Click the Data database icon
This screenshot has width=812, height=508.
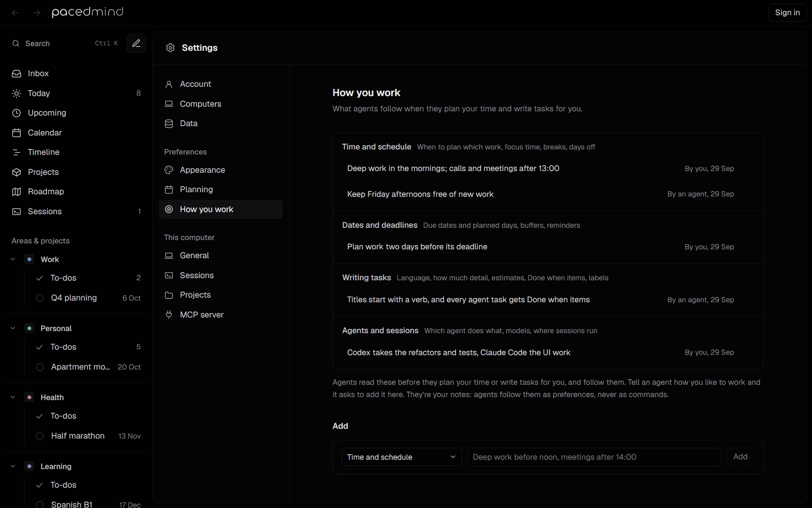(169, 124)
